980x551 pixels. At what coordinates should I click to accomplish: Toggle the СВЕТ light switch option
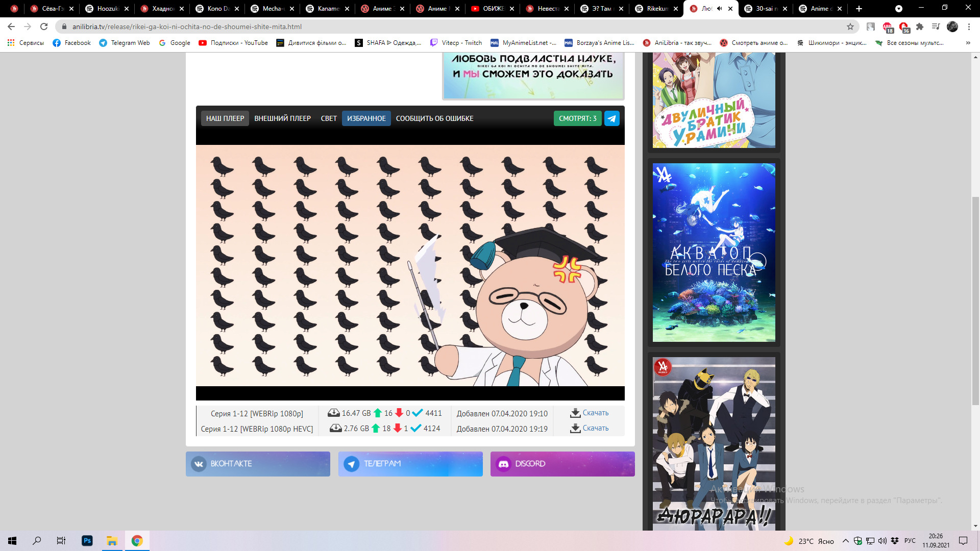(328, 118)
